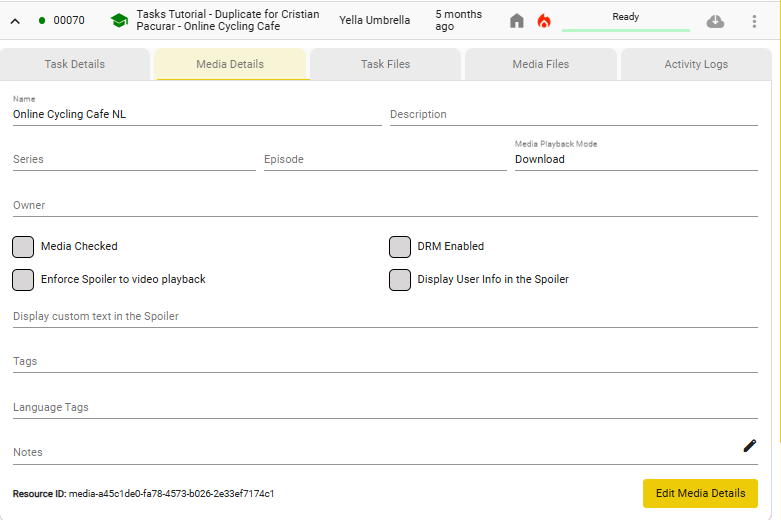Click the Ready status progress bar

pyautogui.click(x=626, y=30)
